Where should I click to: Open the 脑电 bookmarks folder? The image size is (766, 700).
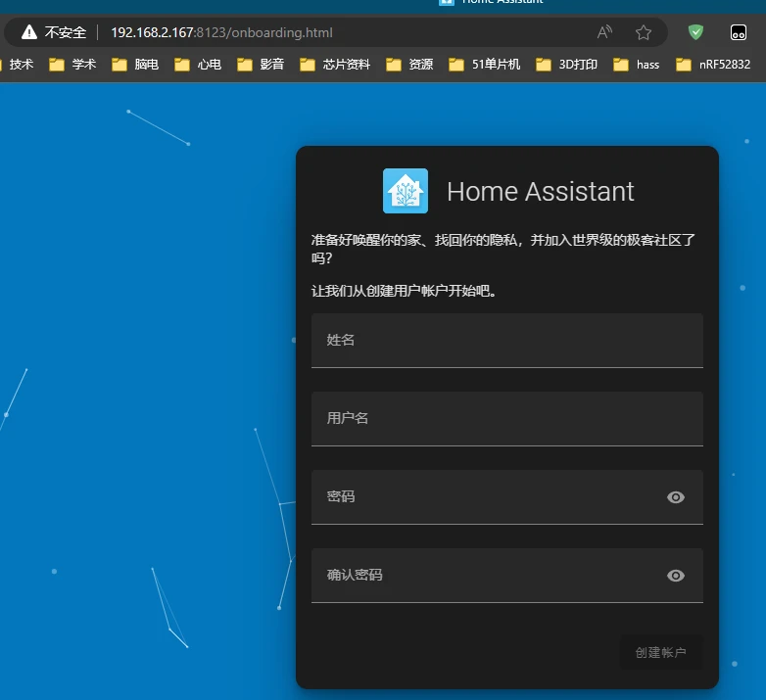pyautogui.click(x=135, y=65)
